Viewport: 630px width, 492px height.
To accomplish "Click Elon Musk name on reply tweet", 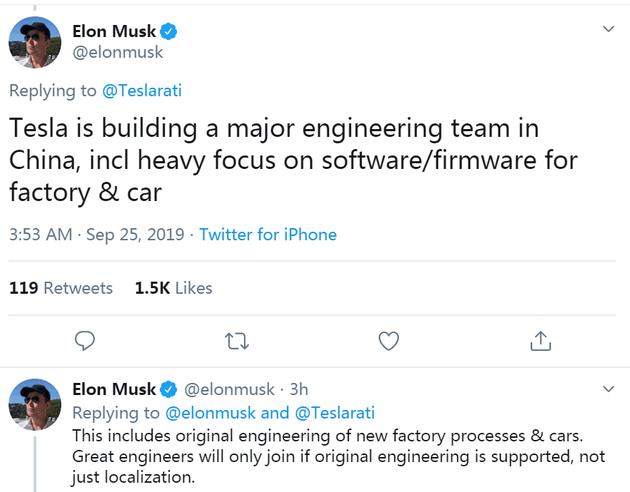I will tap(114, 388).
